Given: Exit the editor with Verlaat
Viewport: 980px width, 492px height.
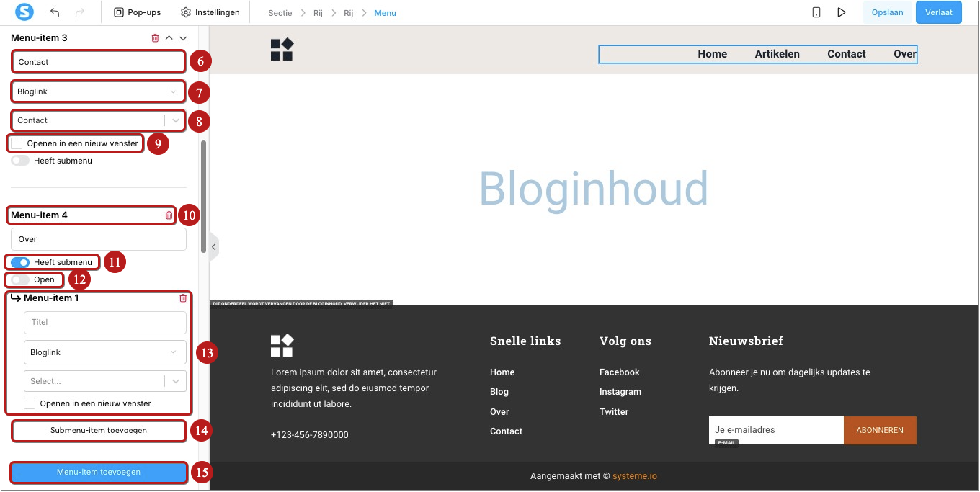Looking at the screenshot, I should [x=939, y=12].
